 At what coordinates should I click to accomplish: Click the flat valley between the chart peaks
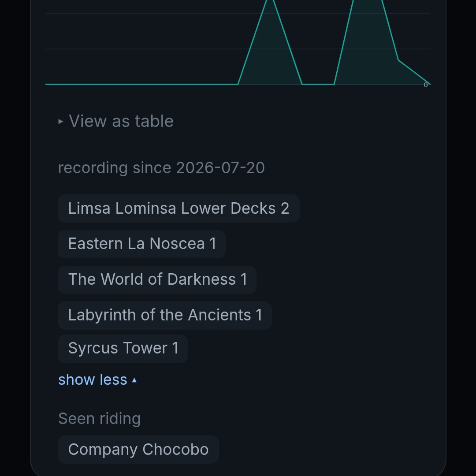pos(318,84)
